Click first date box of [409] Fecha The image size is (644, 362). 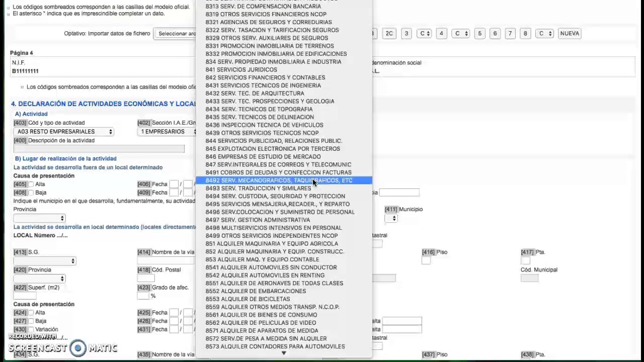pos(174,193)
